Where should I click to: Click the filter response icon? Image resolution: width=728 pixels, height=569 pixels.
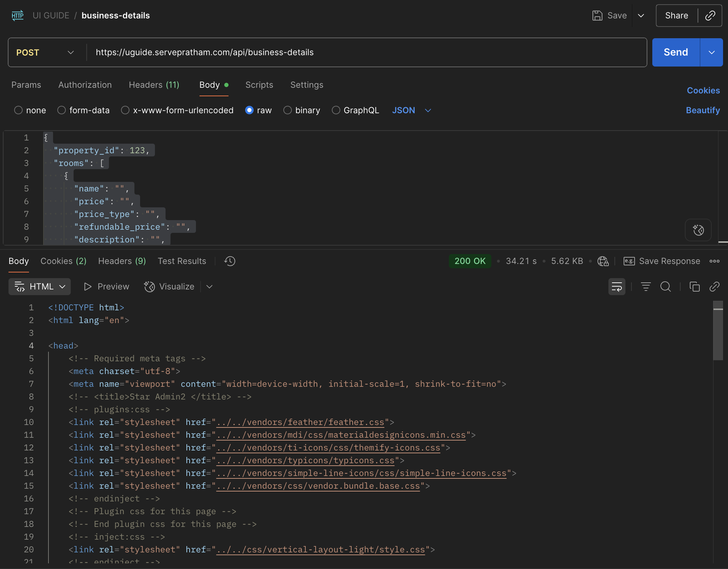646,287
